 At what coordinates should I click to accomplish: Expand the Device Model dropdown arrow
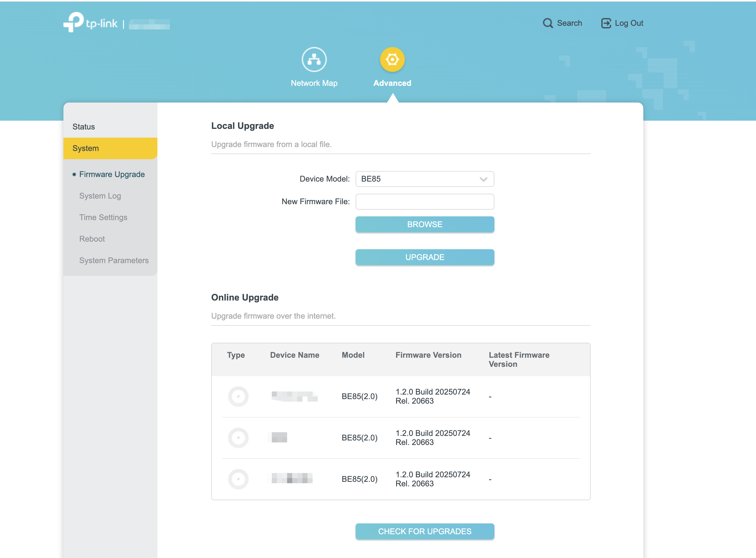pos(483,179)
